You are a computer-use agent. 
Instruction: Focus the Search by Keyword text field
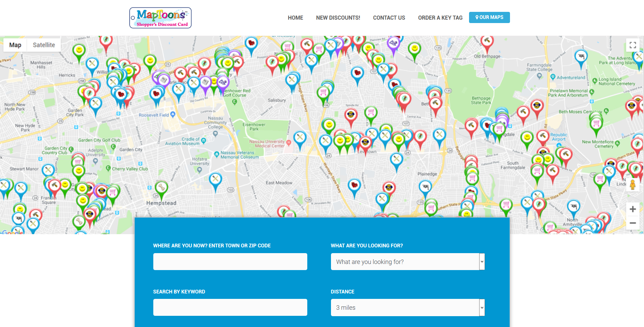(230, 307)
